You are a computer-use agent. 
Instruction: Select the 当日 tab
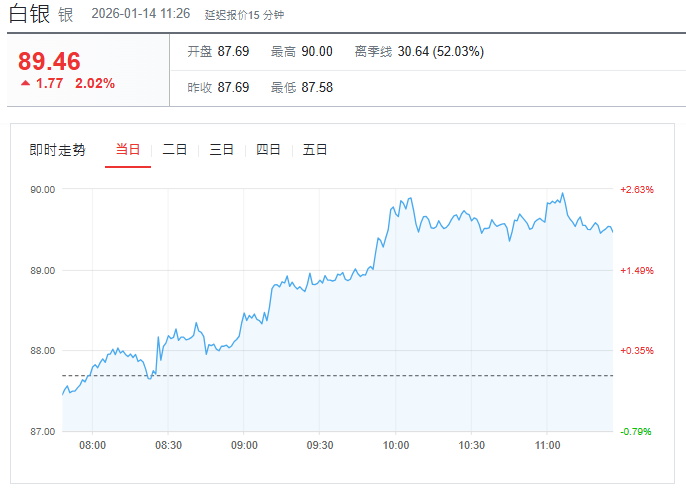pyautogui.click(x=128, y=150)
